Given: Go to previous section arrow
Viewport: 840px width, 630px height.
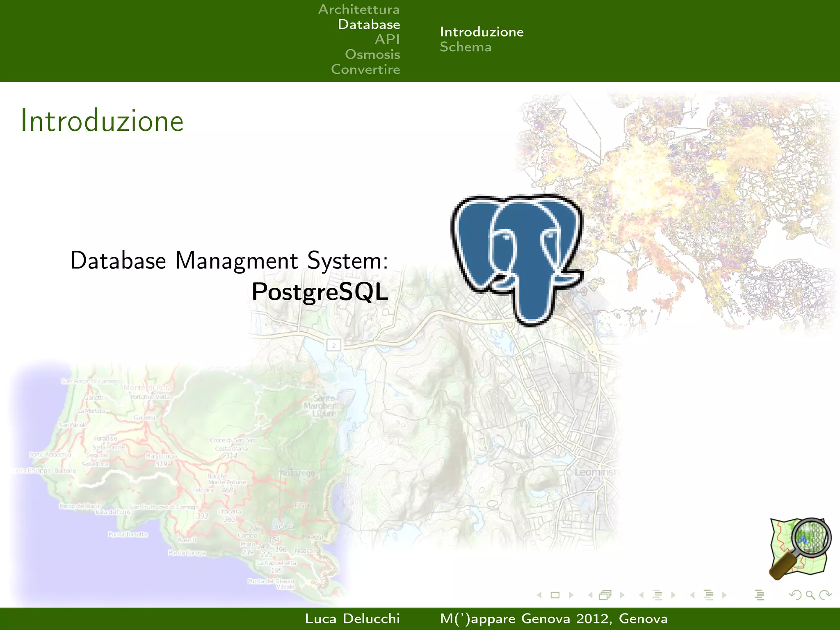Looking at the screenshot, I should [692, 595].
